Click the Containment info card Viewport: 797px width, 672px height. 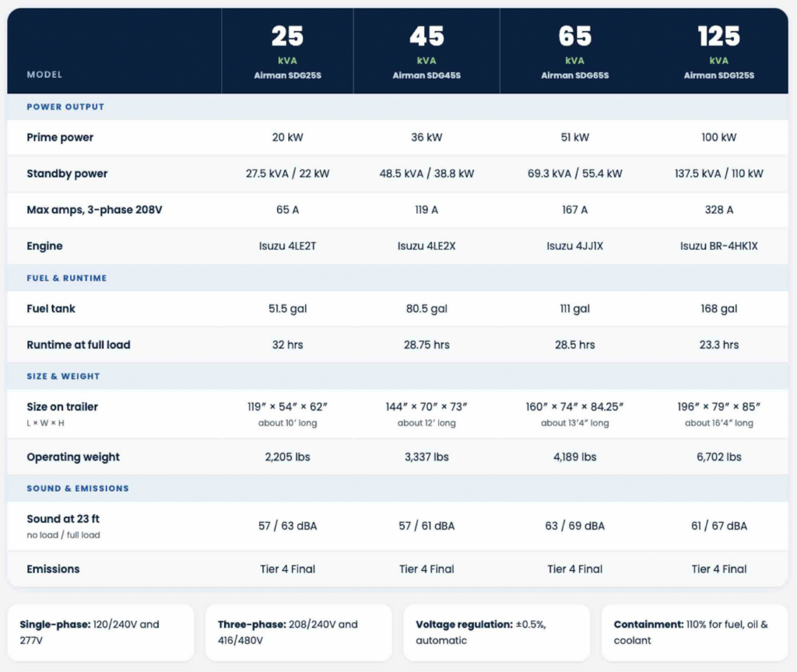tap(695, 633)
